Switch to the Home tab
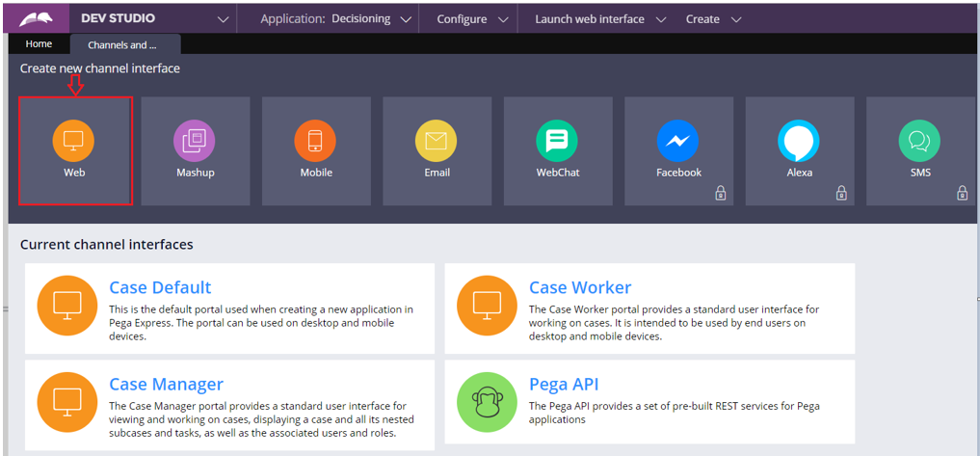This screenshot has width=980, height=456. [x=39, y=44]
